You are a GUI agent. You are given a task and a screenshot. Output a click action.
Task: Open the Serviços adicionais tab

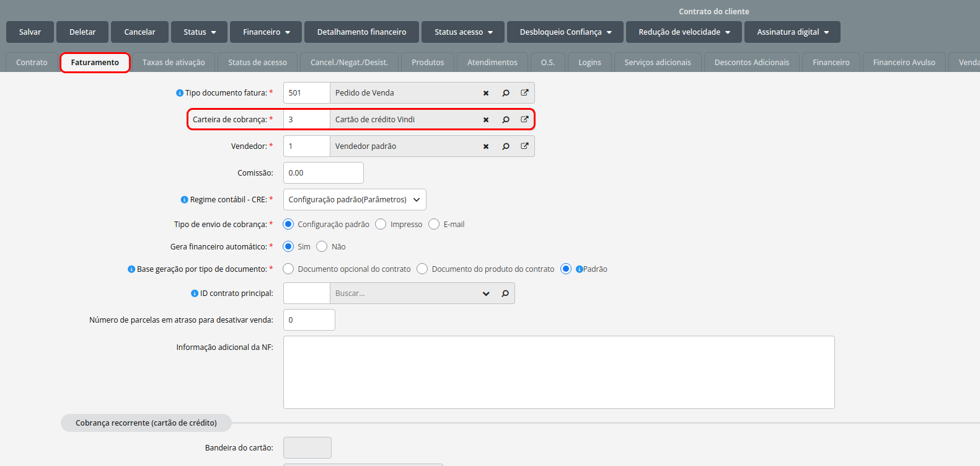coord(658,63)
